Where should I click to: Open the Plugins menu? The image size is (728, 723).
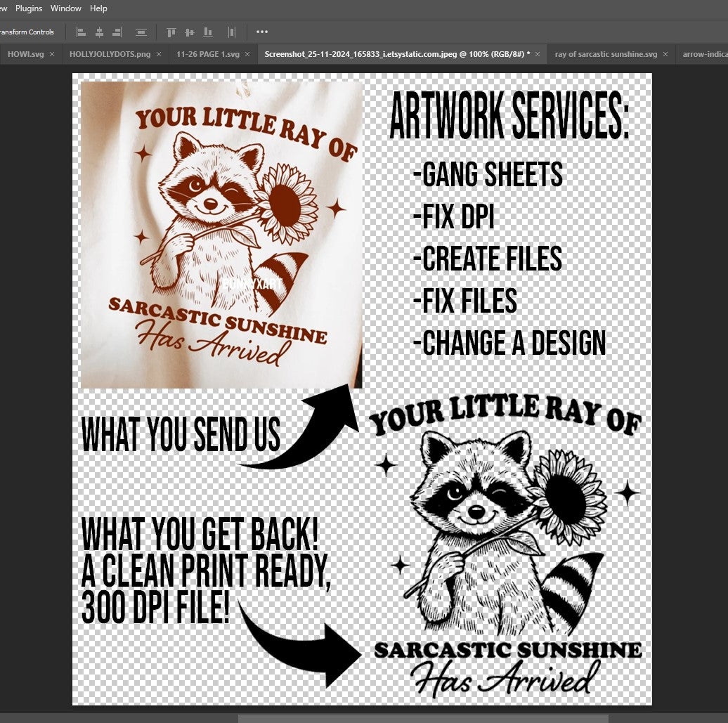coord(29,8)
